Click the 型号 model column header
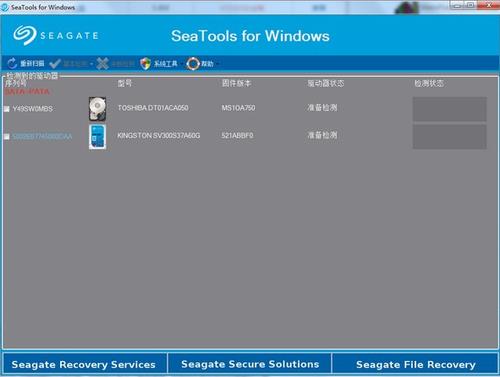Viewport: 500px width, 377px height. pyautogui.click(x=125, y=83)
